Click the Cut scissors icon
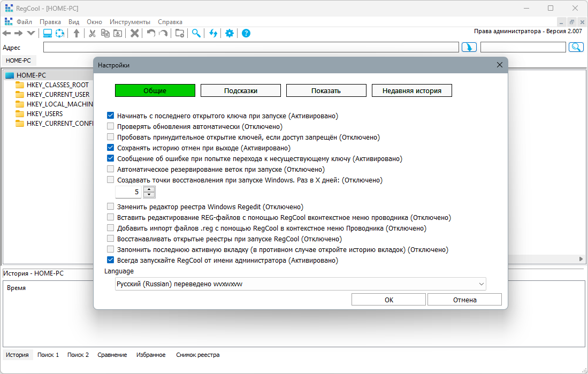Screen dimensions: 588x374 pos(92,33)
